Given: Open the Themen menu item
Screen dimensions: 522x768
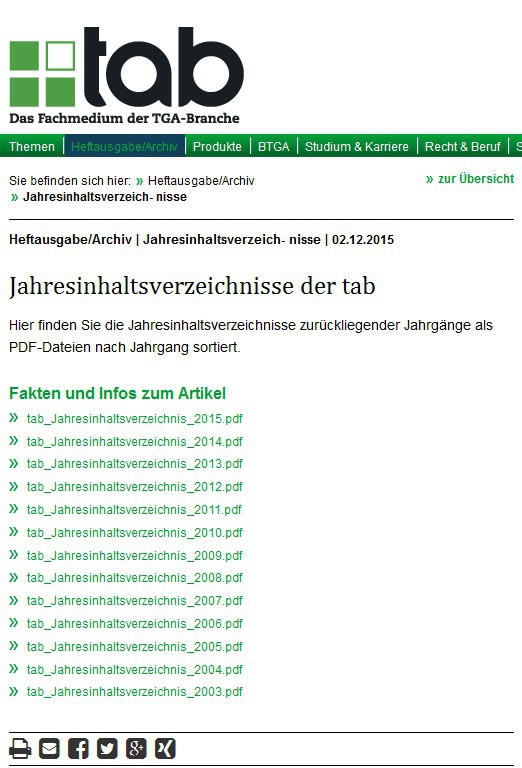Looking at the screenshot, I should coord(32,146).
